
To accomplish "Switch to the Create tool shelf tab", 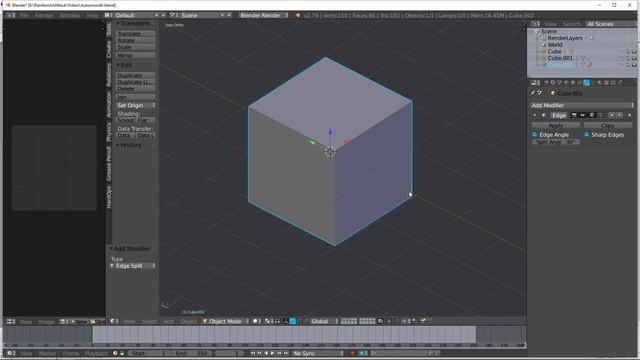I will 109,49.
